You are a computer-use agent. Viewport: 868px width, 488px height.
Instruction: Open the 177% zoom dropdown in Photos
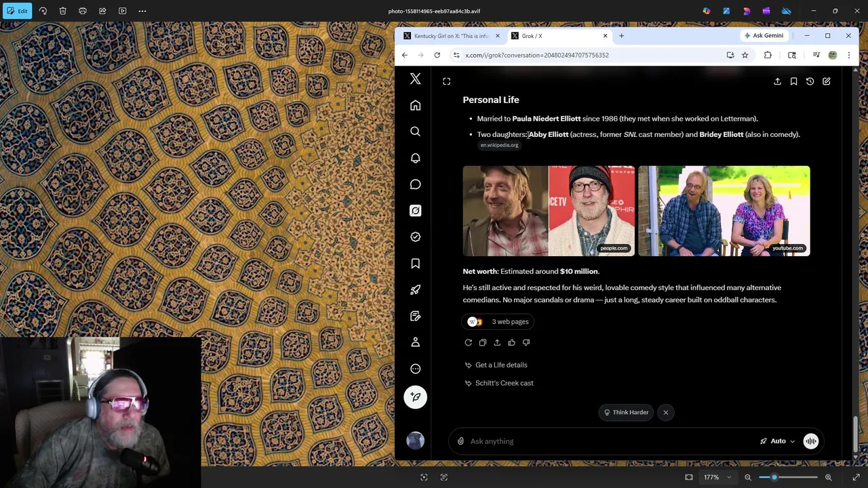tap(717, 477)
